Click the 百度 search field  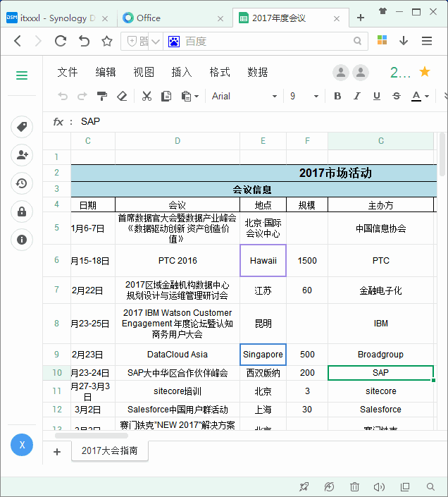point(266,41)
